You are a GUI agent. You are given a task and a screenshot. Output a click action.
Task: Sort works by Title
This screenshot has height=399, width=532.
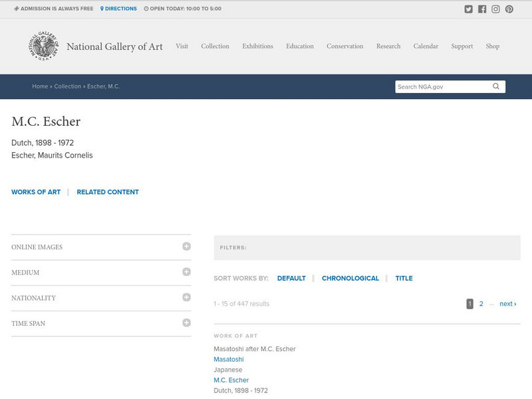pyautogui.click(x=404, y=278)
